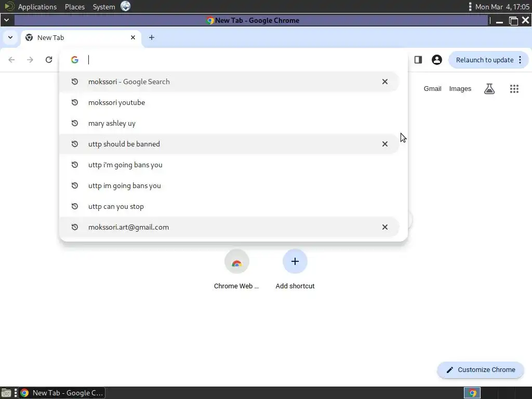
Task: Open the window menu dropdown in title bar
Action: [x=6, y=20]
